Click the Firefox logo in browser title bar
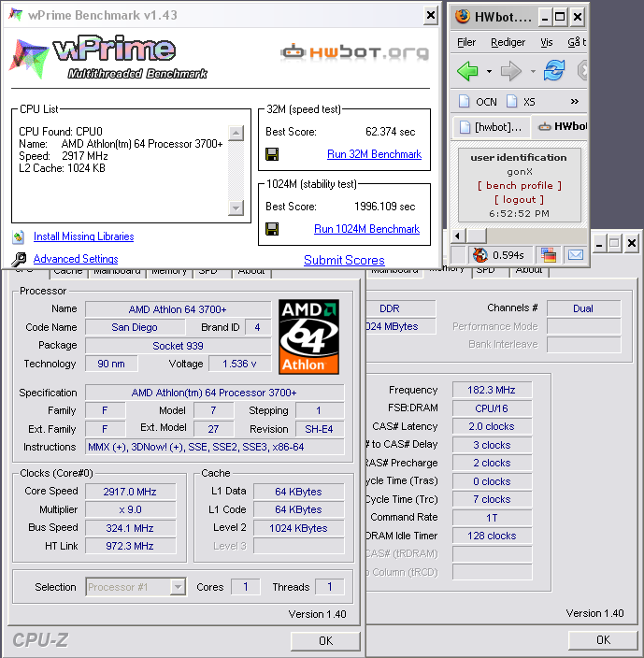644x658 pixels. 463,17
